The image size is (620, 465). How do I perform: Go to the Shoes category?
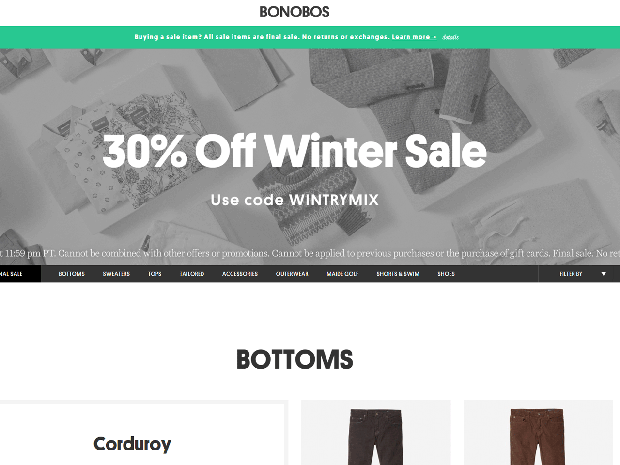[446, 274]
